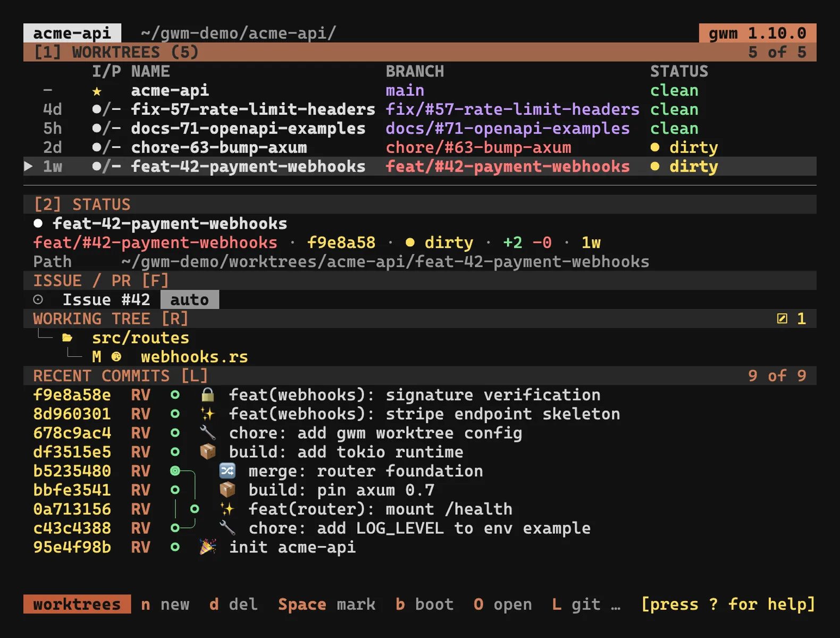Click the yellow dirty dot for chore/#63-bump-axum
Viewport: 840px width, 638px height.
click(x=655, y=147)
